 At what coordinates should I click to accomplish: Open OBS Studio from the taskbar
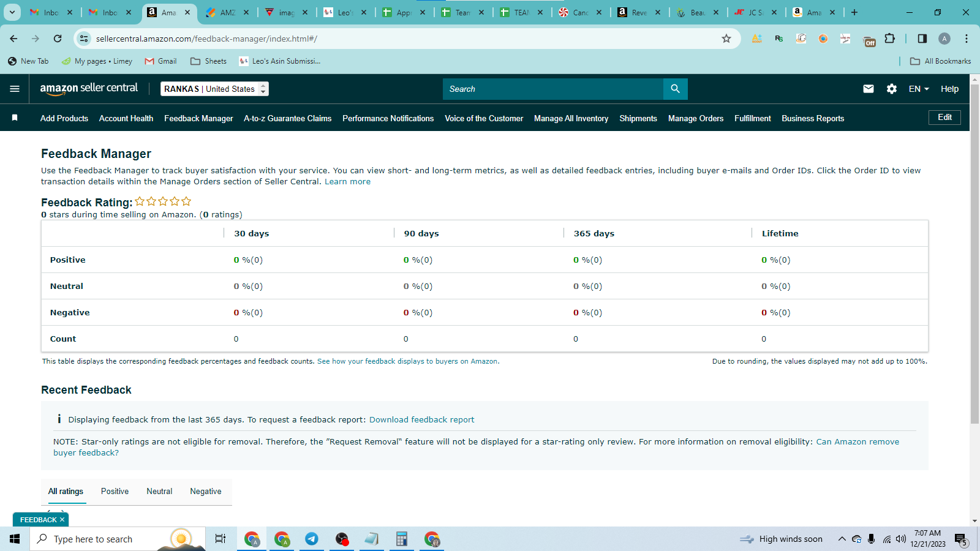point(342,539)
